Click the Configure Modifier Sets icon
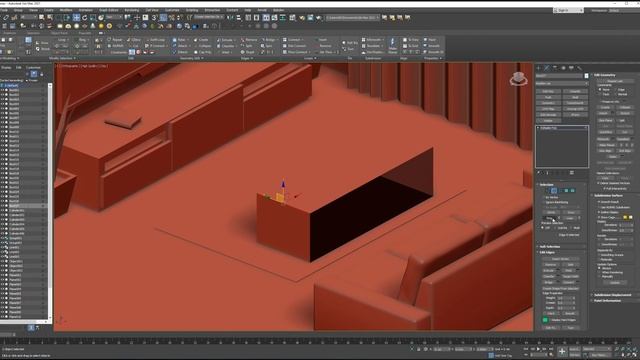The image size is (640, 360). (x=572, y=173)
